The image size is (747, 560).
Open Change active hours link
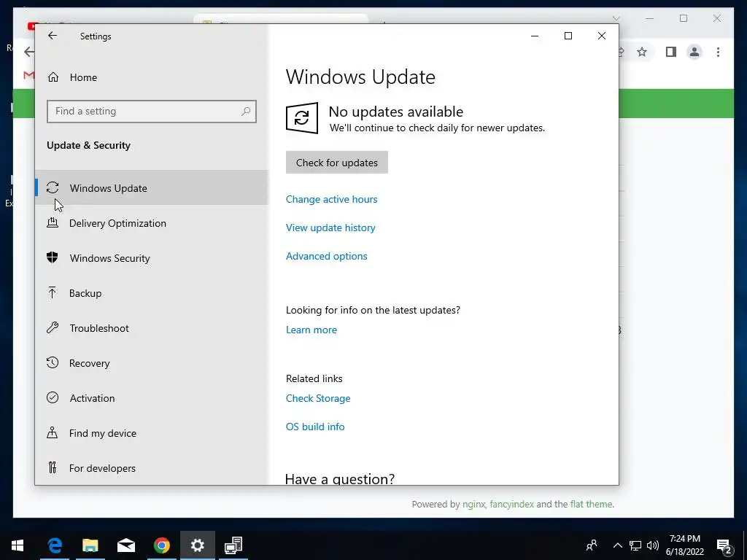332,199
